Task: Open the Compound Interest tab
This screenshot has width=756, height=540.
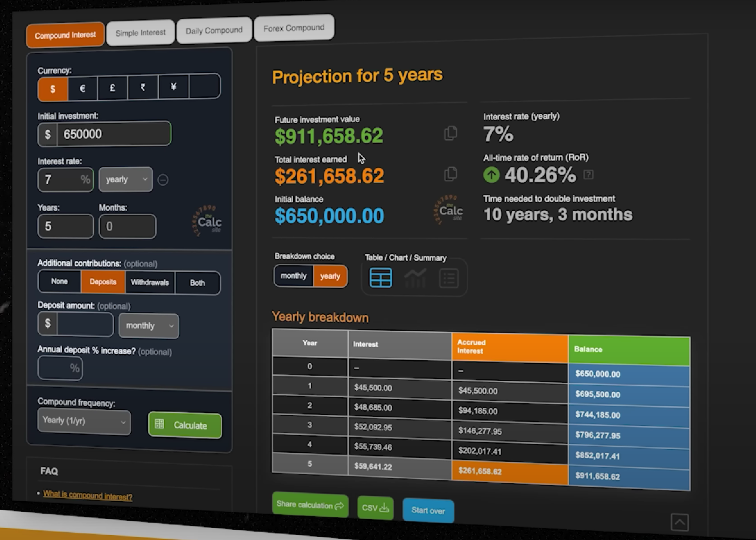Action: [x=65, y=35]
